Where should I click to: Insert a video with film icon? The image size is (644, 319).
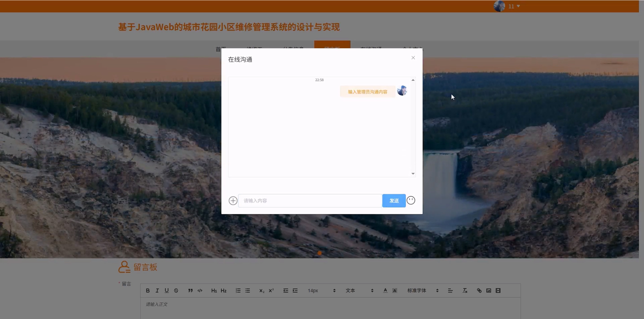[498, 291]
